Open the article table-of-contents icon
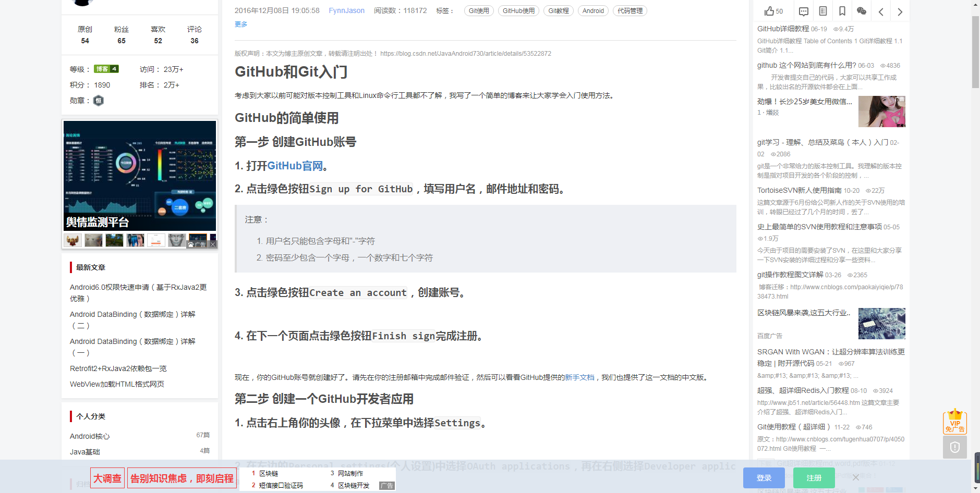Viewport: 980px width, 493px height. coord(823,11)
